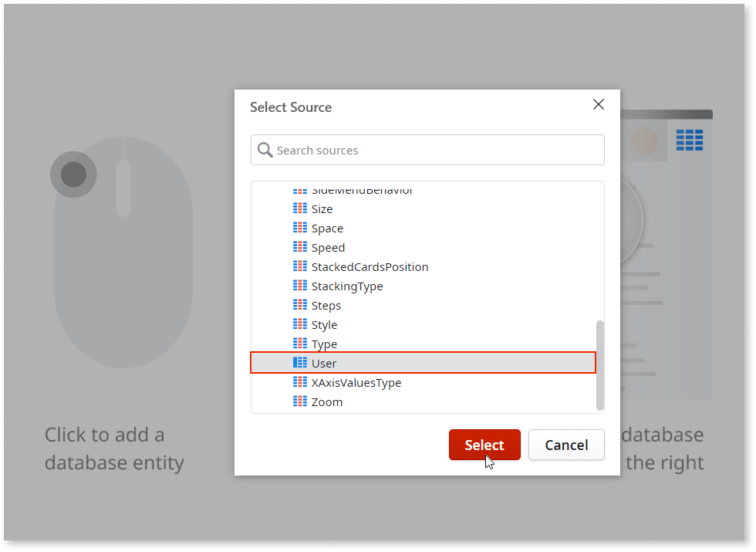756x552 pixels.
Task: Click the entity icon next to Speed
Action: (300, 247)
